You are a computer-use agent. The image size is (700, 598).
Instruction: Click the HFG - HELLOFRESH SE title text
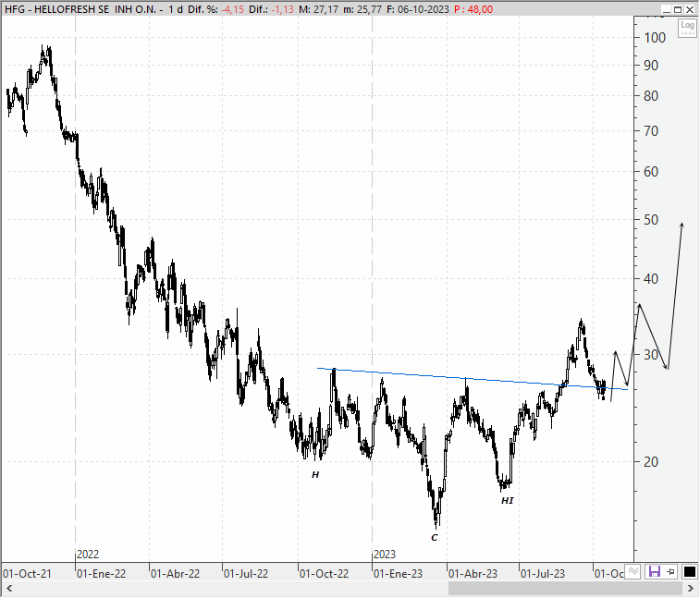(80, 9)
